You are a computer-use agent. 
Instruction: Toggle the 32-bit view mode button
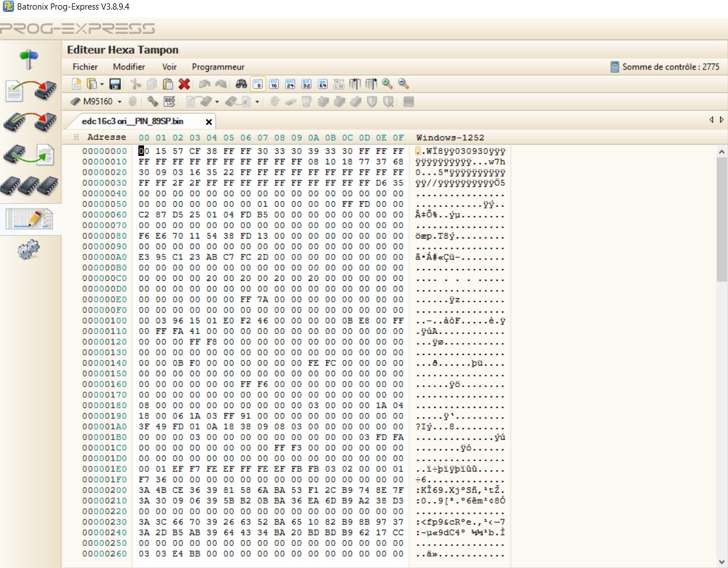point(307,84)
